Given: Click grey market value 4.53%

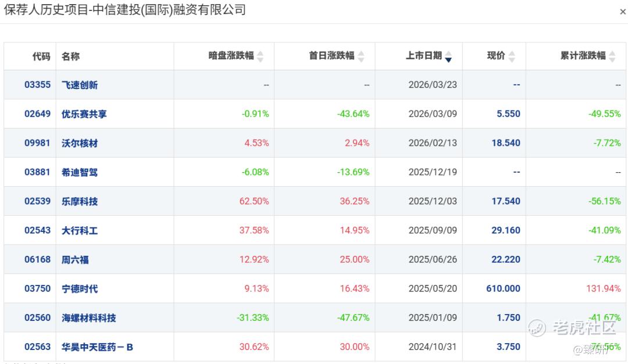Looking at the screenshot, I should pos(257,143).
